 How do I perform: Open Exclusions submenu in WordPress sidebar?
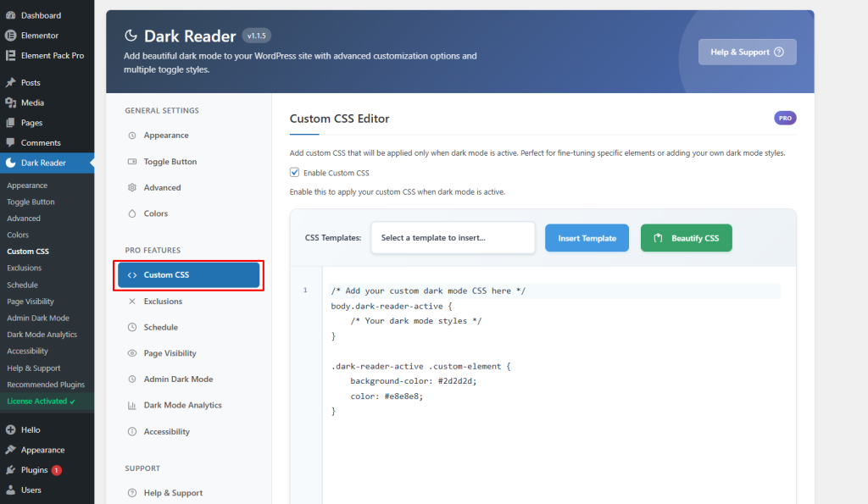pyautogui.click(x=24, y=268)
